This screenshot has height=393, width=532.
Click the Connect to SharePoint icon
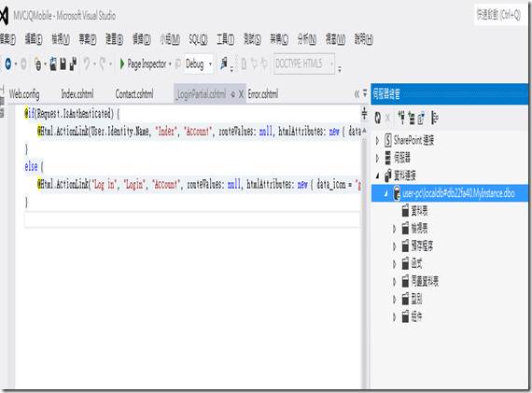point(421,118)
